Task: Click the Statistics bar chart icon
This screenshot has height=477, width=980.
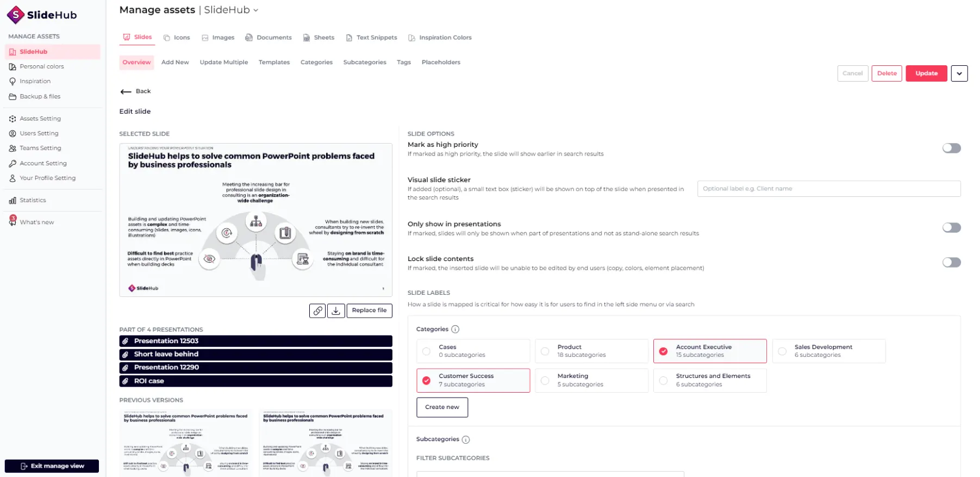Action: tap(13, 200)
